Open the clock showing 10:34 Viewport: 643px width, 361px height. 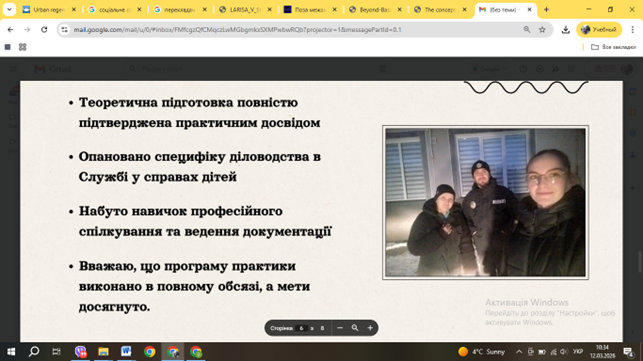point(602,352)
